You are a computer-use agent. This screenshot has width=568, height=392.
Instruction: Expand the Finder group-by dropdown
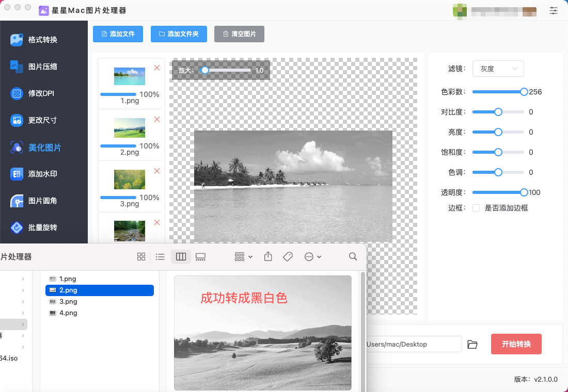[x=243, y=256]
